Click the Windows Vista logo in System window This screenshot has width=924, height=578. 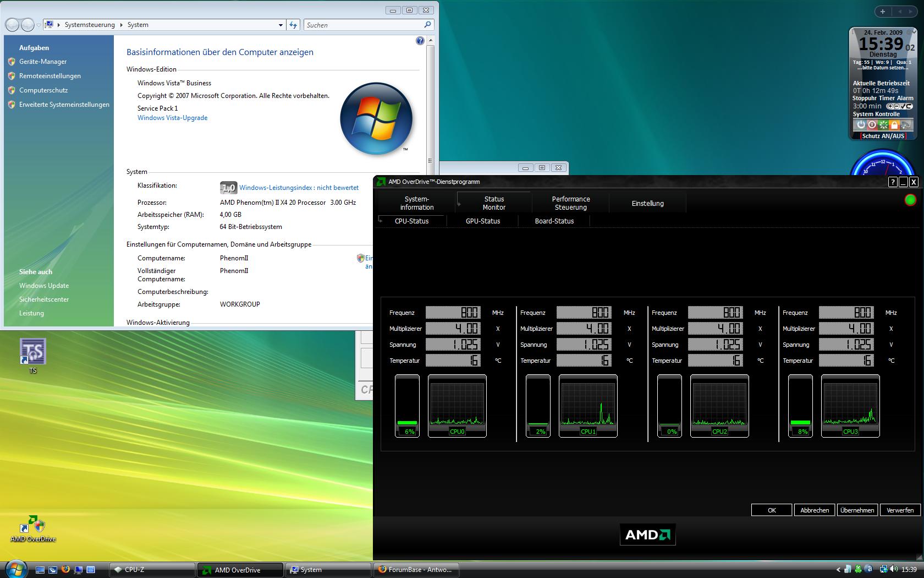[377, 118]
